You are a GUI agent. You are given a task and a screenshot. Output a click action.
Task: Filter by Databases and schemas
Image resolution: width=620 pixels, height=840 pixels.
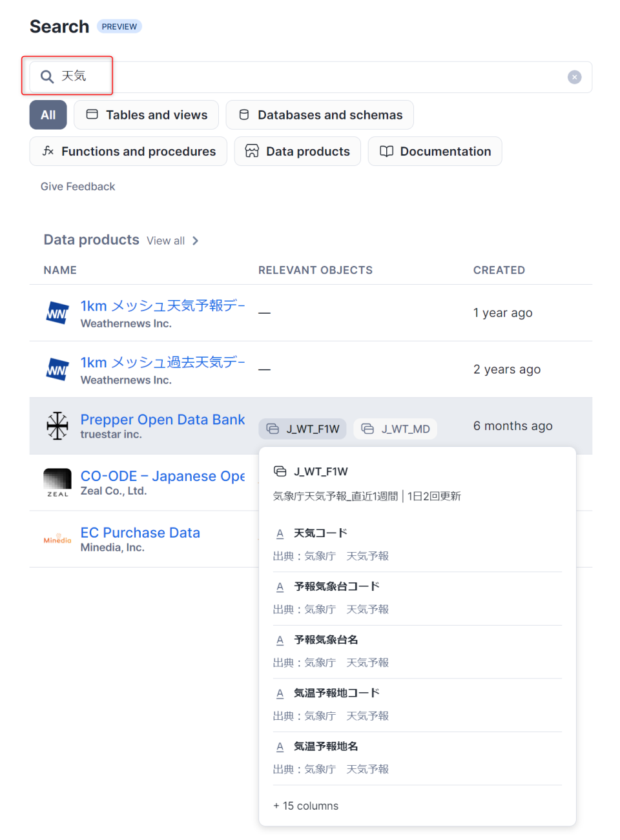(x=320, y=115)
